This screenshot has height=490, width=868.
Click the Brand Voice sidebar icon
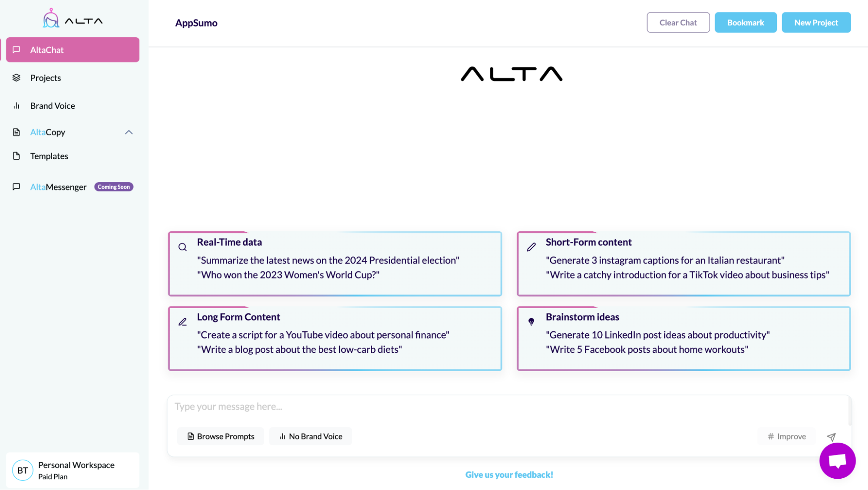pyautogui.click(x=16, y=105)
